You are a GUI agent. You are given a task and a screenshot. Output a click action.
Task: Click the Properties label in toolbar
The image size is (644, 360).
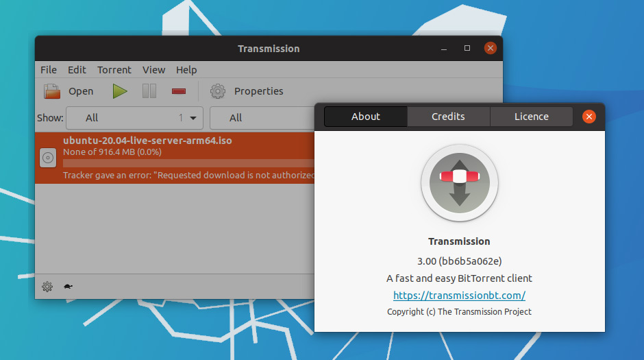(x=259, y=91)
